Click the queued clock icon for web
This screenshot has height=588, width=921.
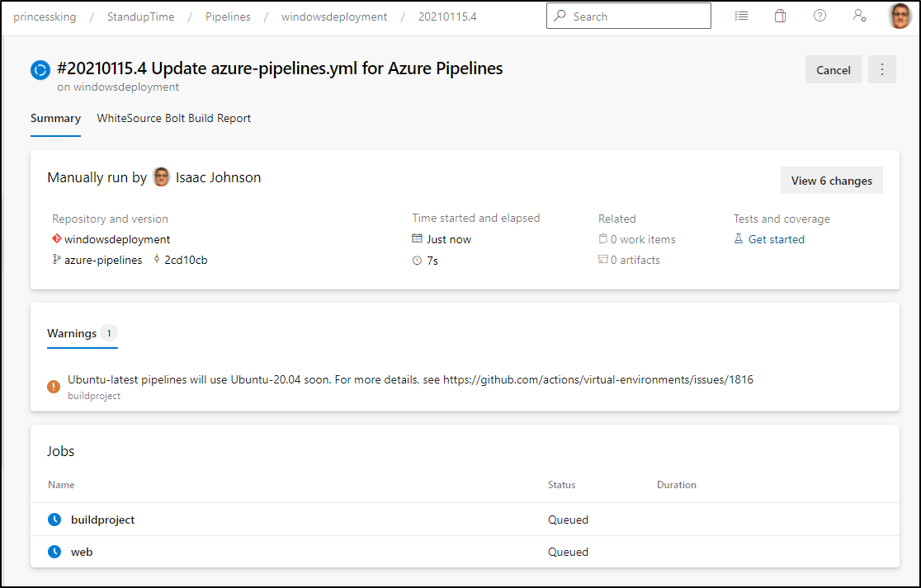(x=54, y=552)
